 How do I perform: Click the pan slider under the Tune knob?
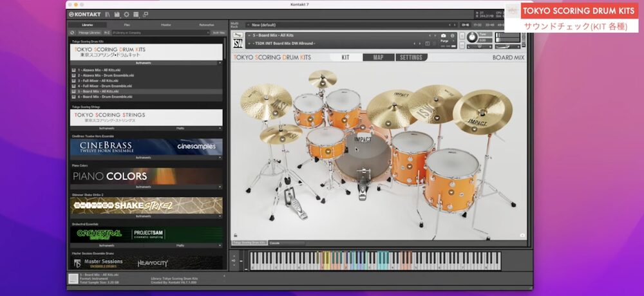tap(479, 46)
